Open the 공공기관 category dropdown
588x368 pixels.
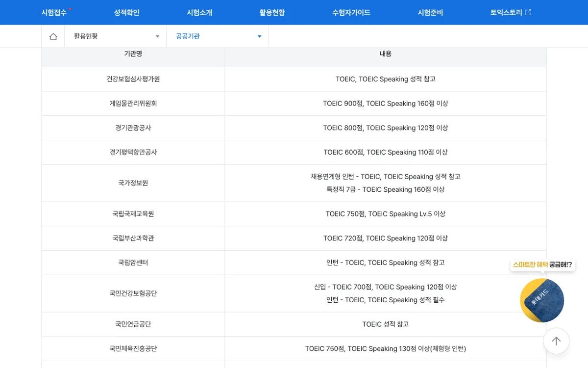click(x=218, y=36)
